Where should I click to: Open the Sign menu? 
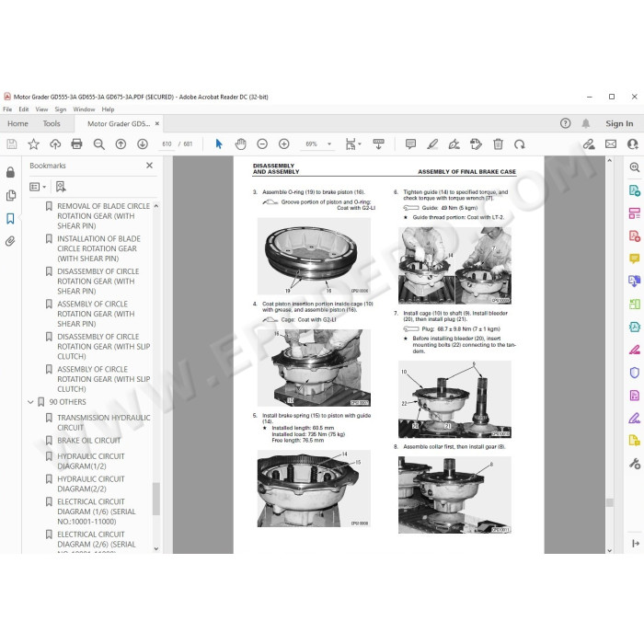tap(61, 109)
